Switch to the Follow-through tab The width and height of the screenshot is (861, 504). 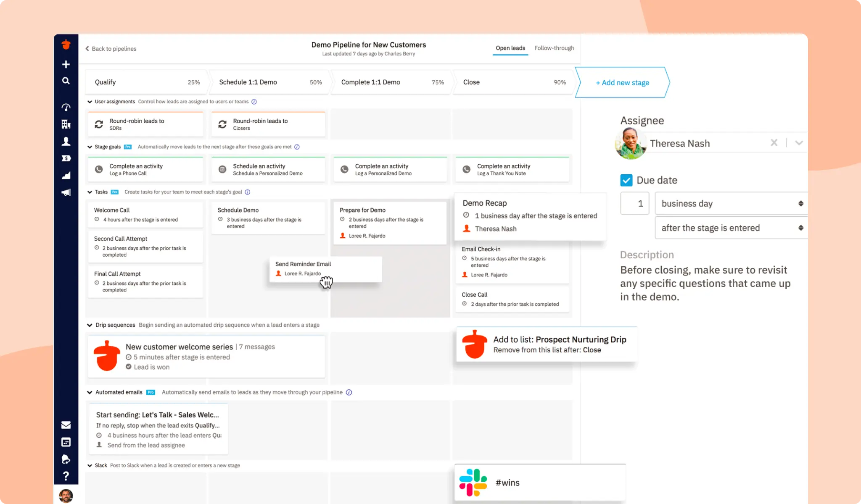[x=554, y=48]
